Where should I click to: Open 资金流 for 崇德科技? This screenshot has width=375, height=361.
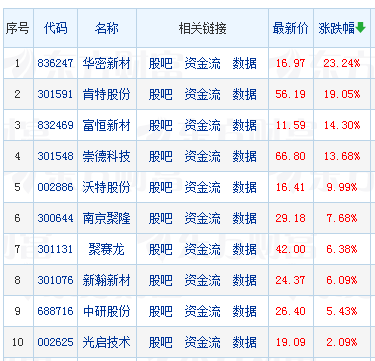(202, 156)
